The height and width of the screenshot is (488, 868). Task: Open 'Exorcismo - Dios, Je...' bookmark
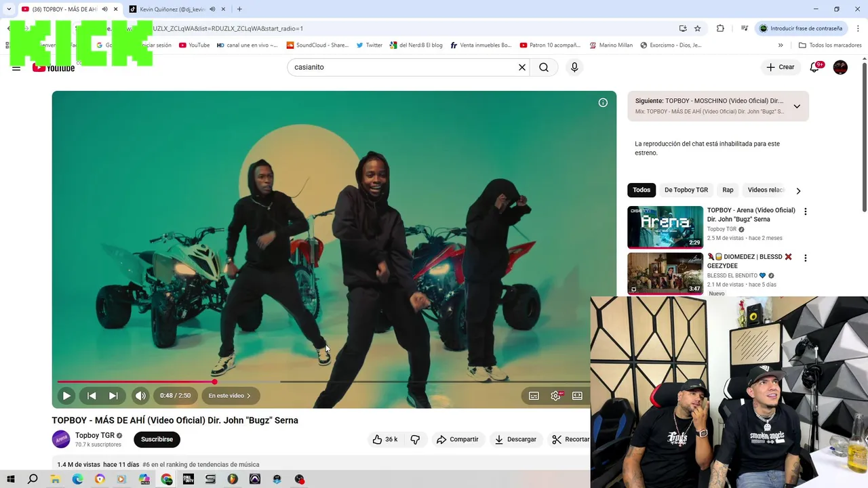click(x=671, y=45)
